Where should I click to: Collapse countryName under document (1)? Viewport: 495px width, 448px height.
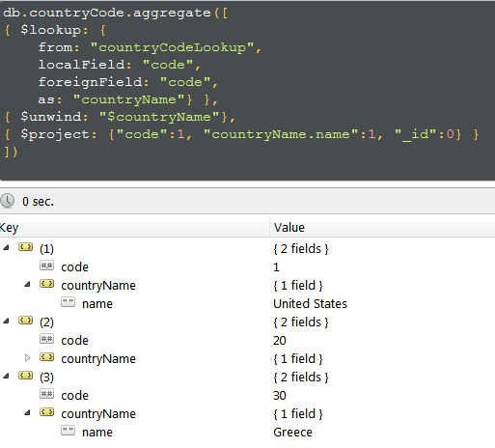[x=27, y=284]
